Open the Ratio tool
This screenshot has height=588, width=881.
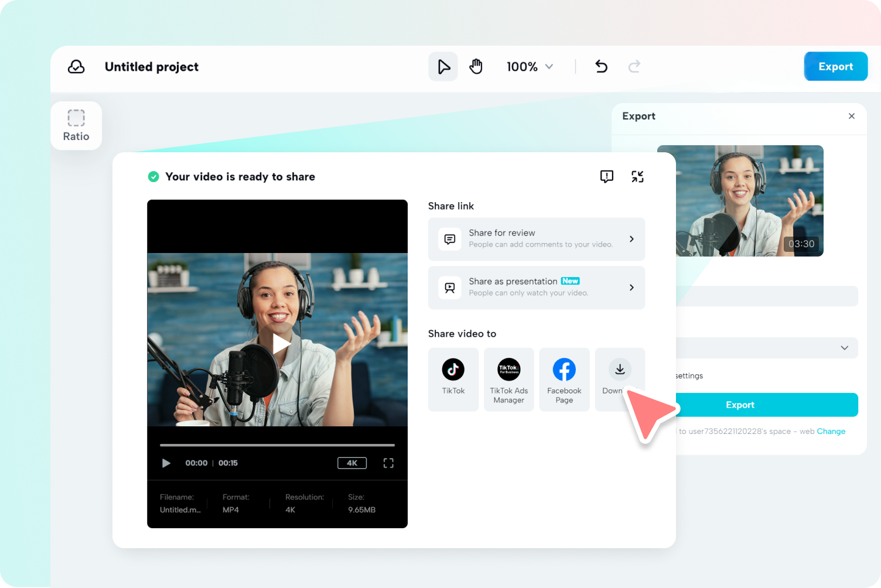(76, 126)
